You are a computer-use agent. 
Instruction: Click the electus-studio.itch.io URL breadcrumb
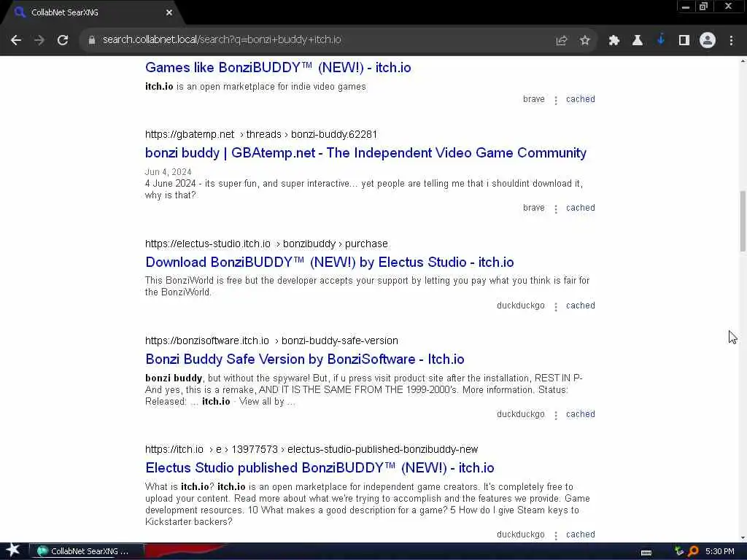(266, 244)
